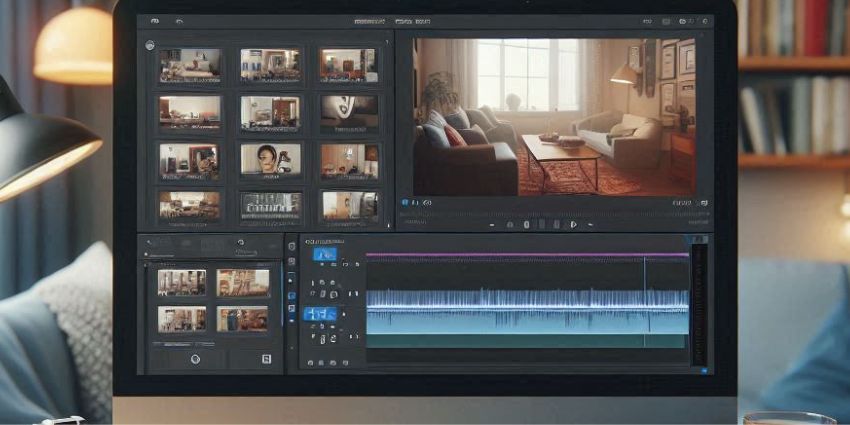Click the last transport control right of play
850x425 pixels.
click(x=590, y=225)
